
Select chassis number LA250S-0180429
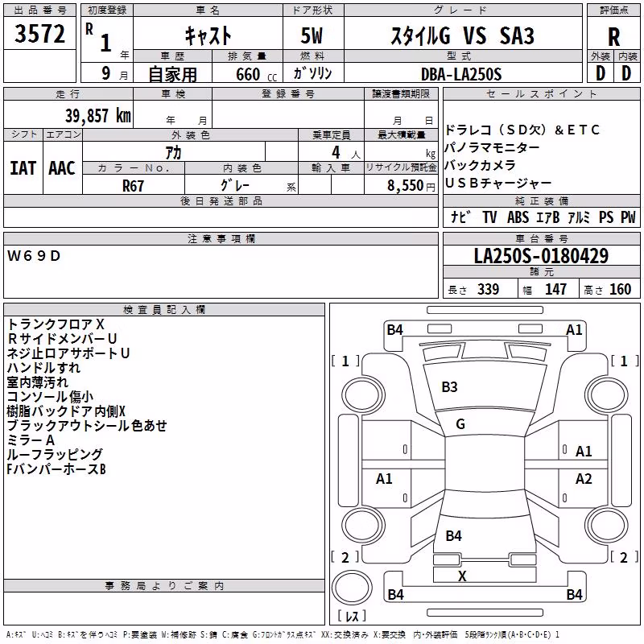pyautogui.click(x=541, y=256)
